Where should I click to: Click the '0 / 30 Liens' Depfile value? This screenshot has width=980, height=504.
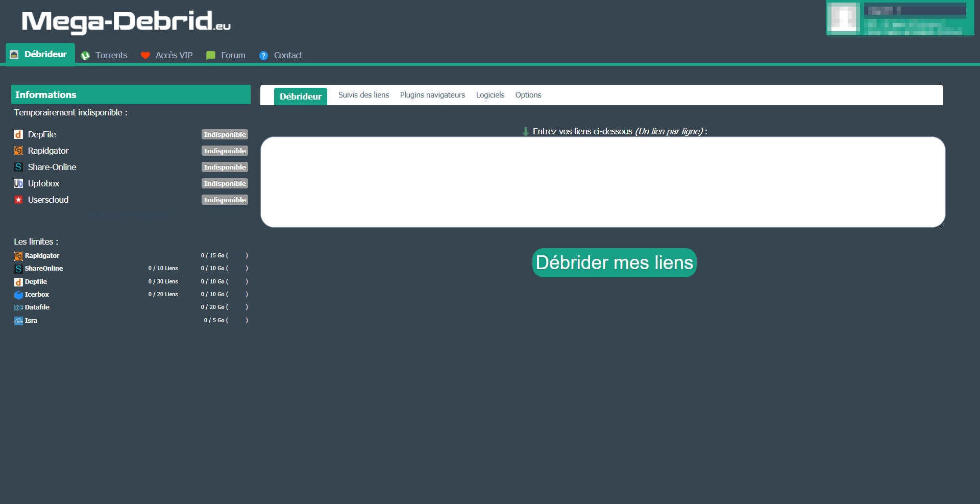click(x=163, y=281)
